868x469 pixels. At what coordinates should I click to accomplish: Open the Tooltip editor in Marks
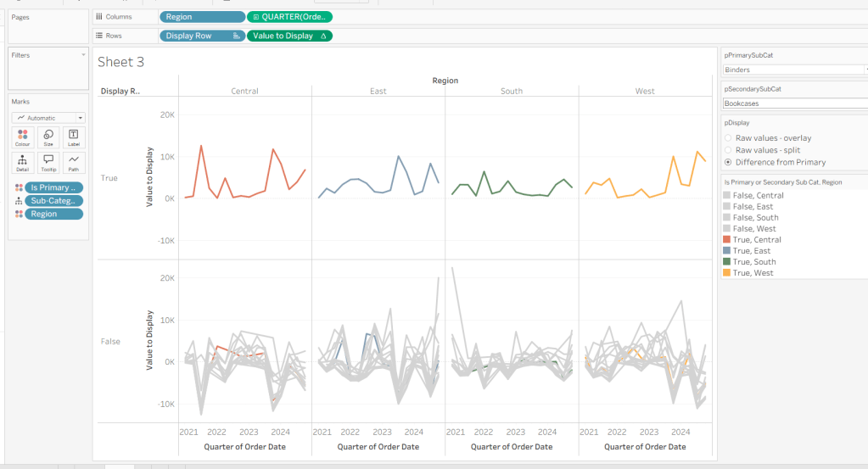tap(48, 162)
